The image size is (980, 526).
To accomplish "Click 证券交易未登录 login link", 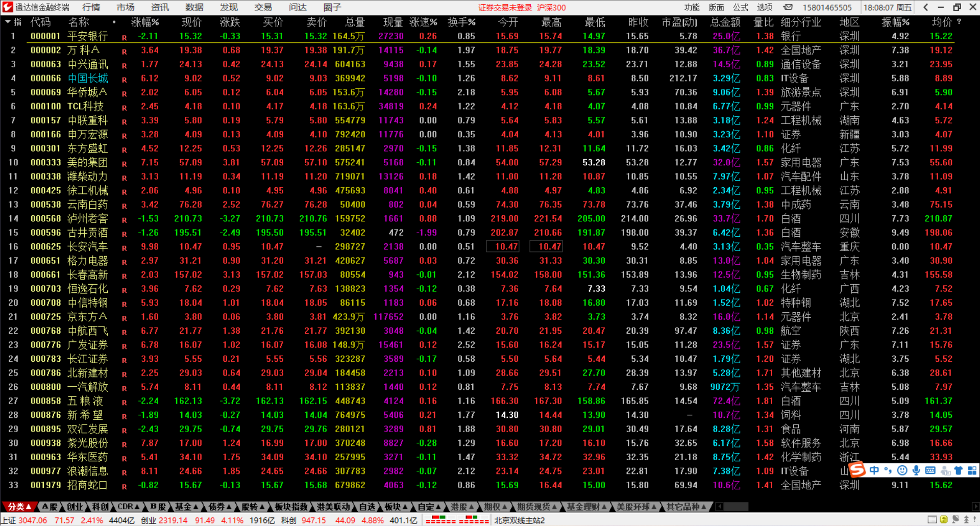I will tap(505, 8).
